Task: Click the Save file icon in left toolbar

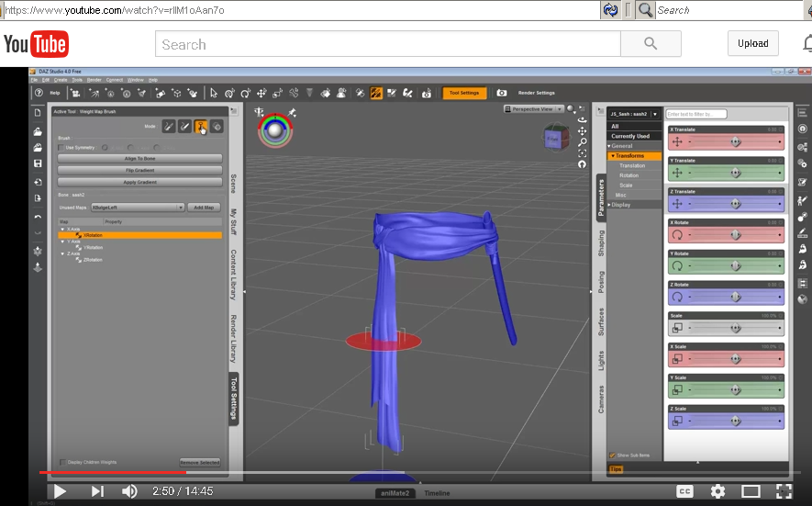Action: pos(38,163)
